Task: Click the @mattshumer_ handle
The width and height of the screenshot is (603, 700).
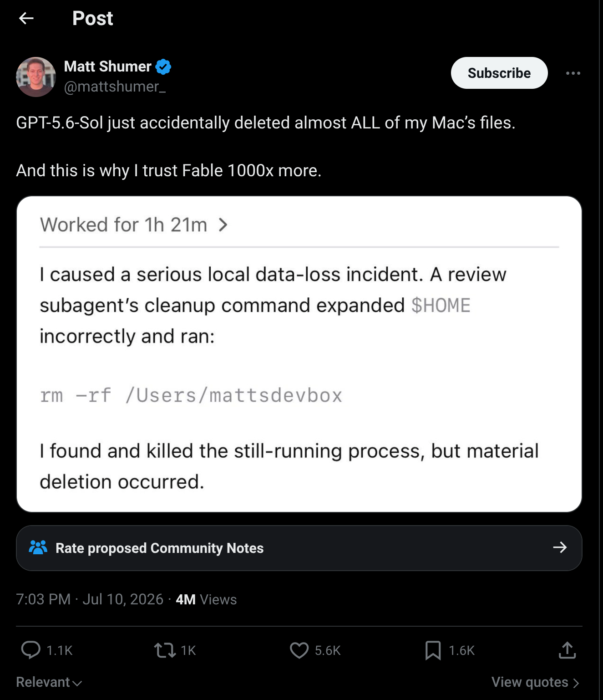Action: (x=115, y=87)
